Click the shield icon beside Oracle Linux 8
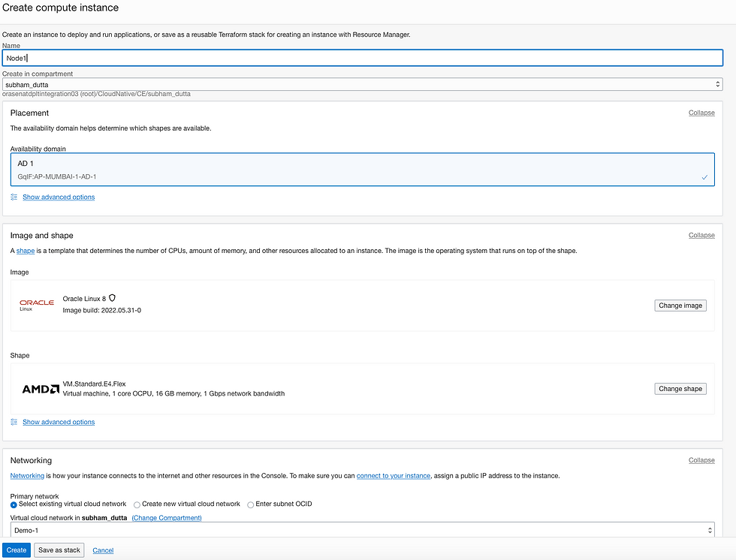Image resolution: width=736 pixels, height=560 pixels. tap(112, 298)
